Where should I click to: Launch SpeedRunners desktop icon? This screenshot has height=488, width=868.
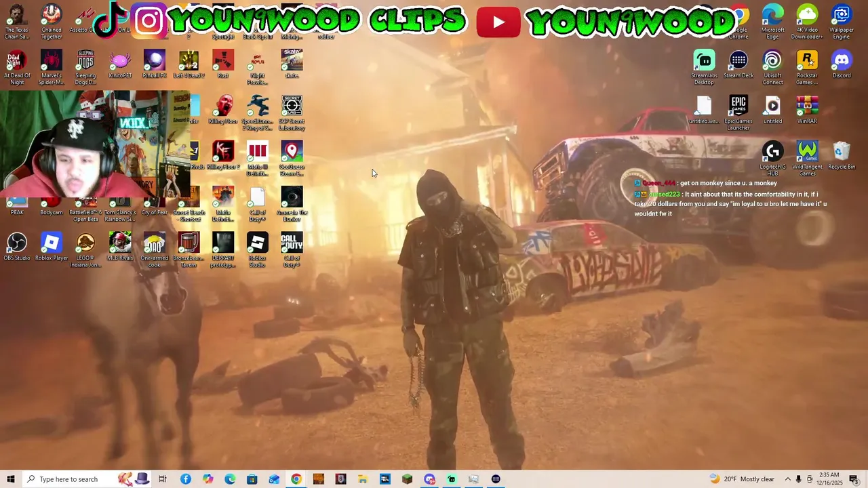[257, 113]
